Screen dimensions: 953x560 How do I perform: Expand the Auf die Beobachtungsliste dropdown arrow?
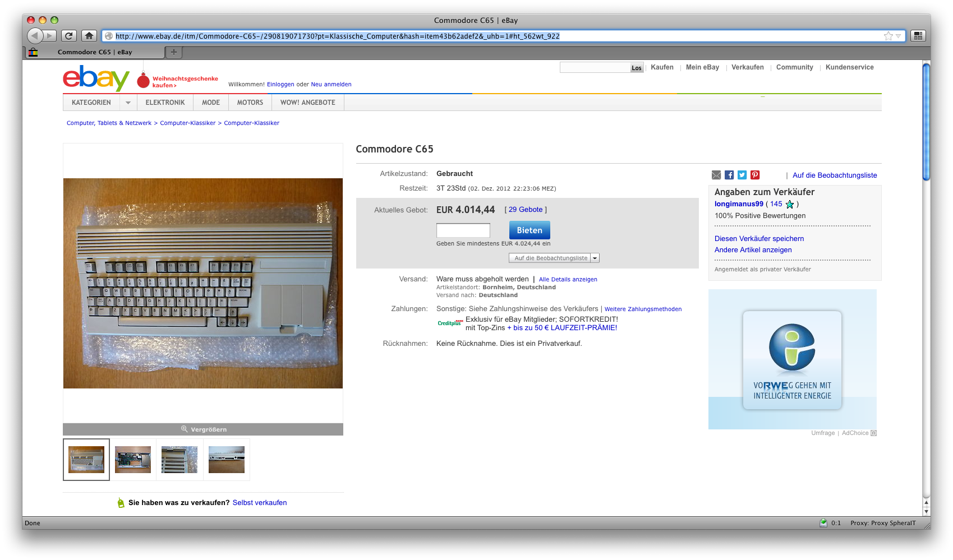595,258
